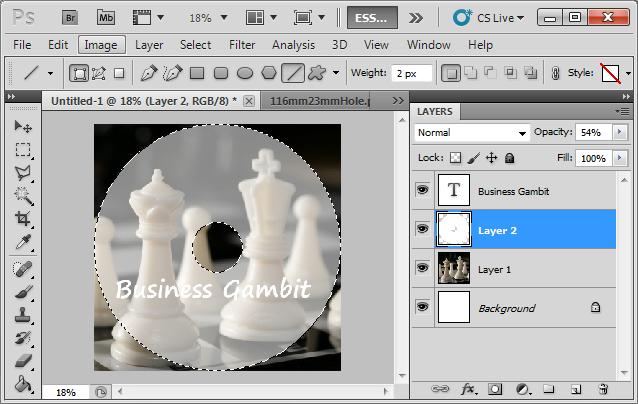
Task: Click the ESS workspace button
Action: pyautogui.click(x=372, y=17)
